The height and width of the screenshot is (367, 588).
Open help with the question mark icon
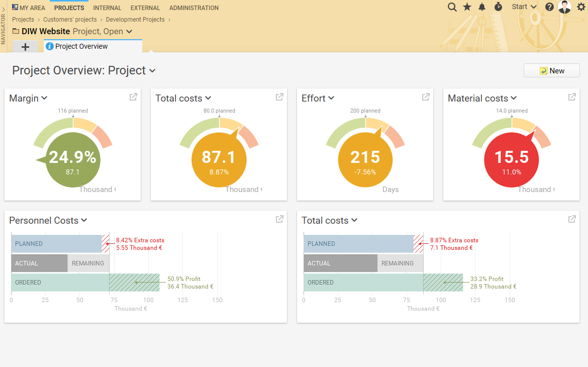549,7
